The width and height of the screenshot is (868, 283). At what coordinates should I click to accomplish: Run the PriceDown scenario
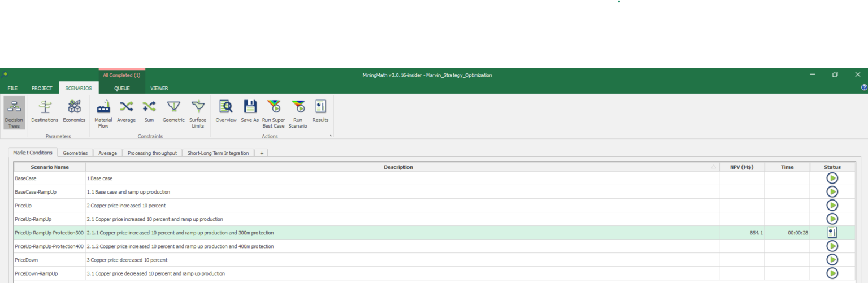pos(832,260)
